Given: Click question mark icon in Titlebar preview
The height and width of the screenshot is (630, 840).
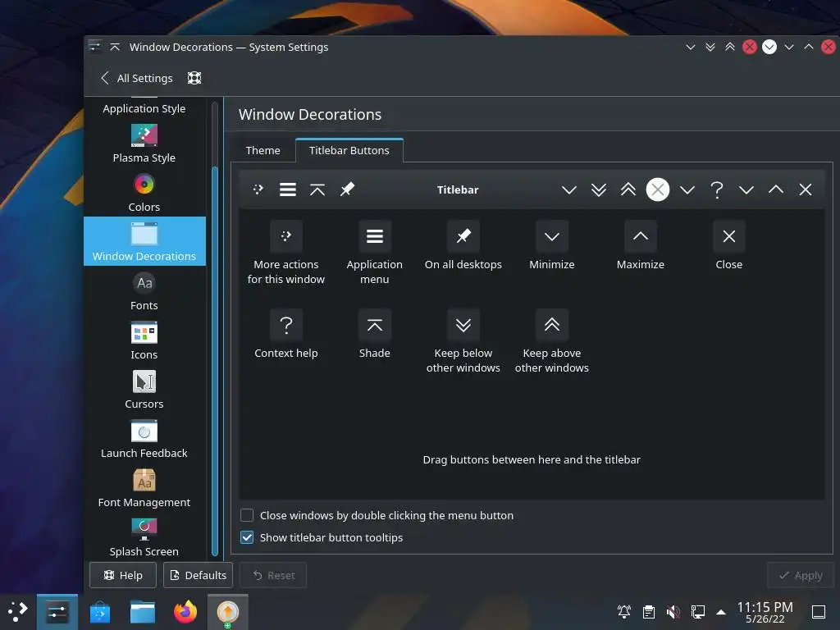Looking at the screenshot, I should (x=717, y=189).
